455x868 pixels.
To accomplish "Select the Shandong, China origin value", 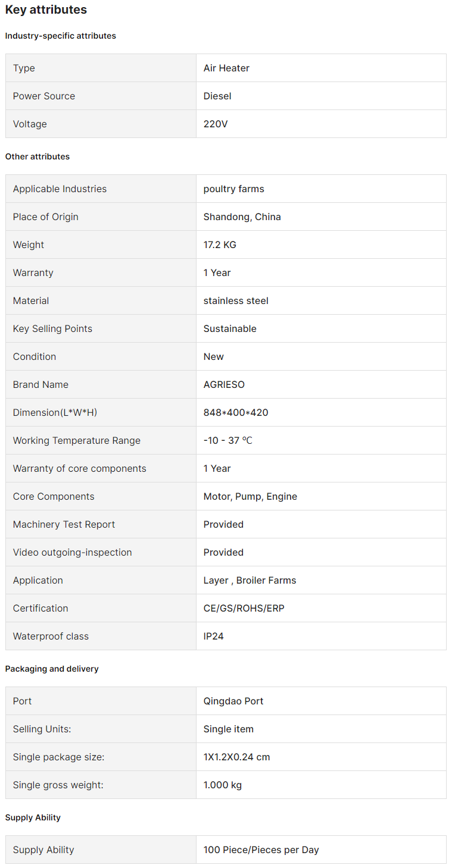I will click(x=242, y=217).
